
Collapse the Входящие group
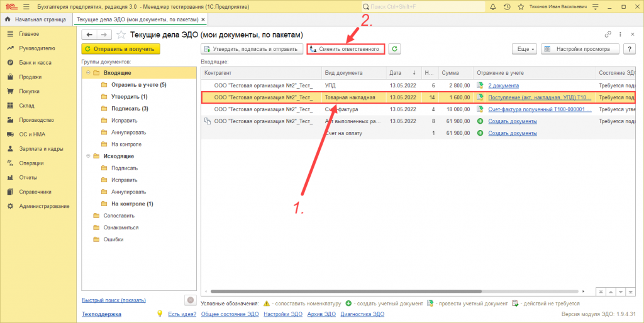coord(88,73)
